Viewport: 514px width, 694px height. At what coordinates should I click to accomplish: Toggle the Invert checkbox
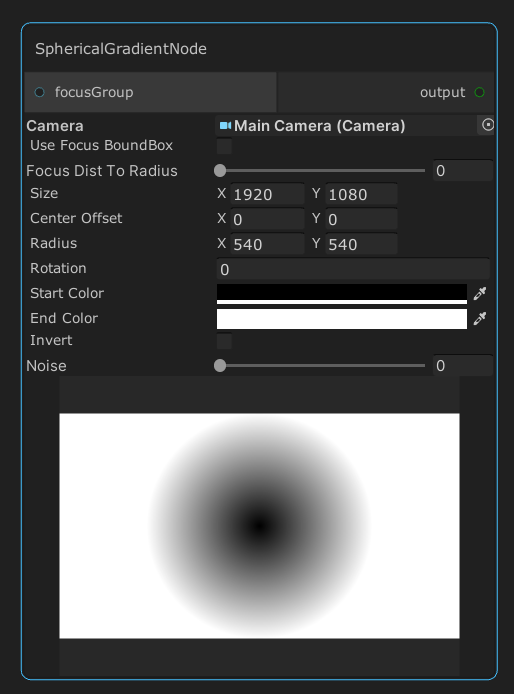(x=224, y=341)
